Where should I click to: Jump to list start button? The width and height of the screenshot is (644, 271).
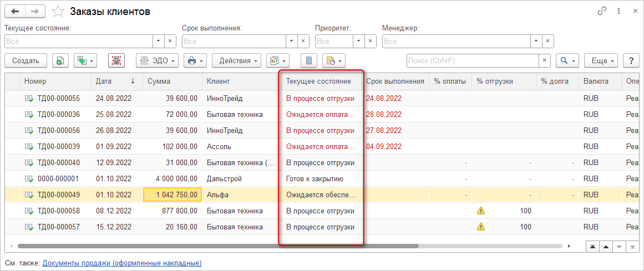pyautogui.click(x=592, y=247)
